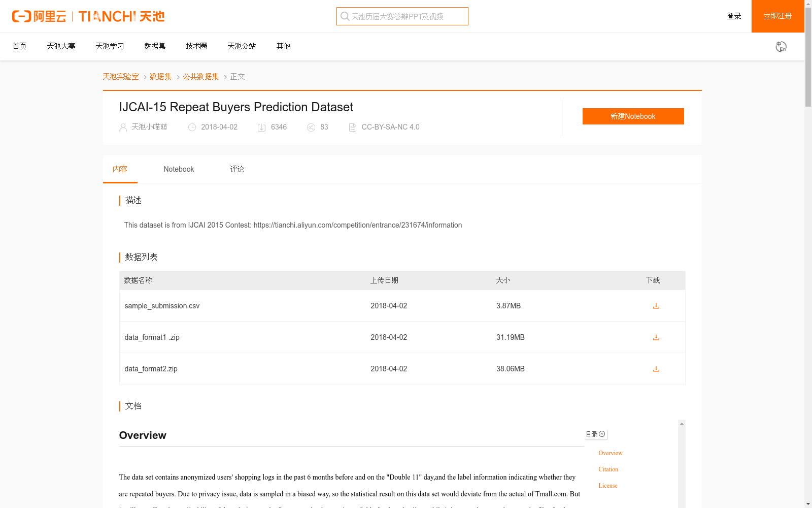Open the 天池分站 nav menu
The width and height of the screenshot is (812, 508).
[242, 46]
